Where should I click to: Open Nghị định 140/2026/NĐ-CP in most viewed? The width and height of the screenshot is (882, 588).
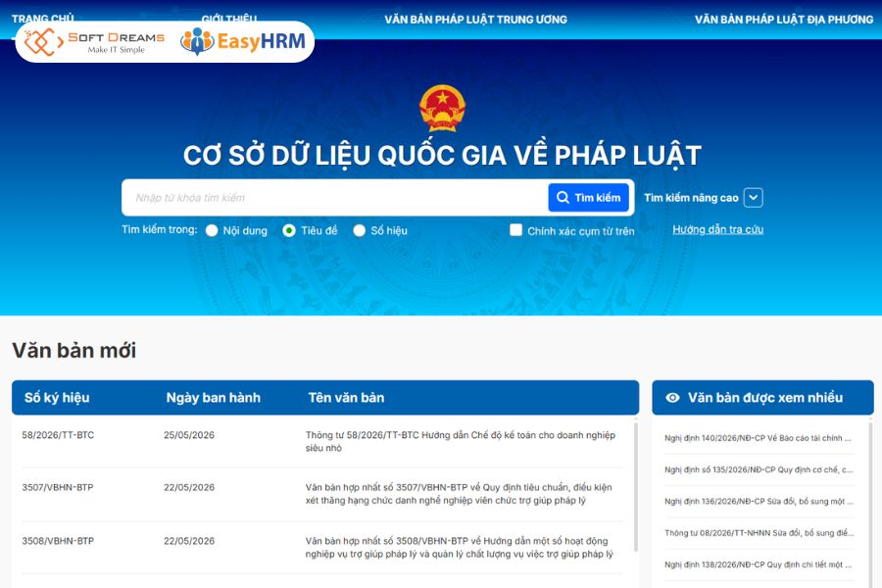[x=758, y=438]
